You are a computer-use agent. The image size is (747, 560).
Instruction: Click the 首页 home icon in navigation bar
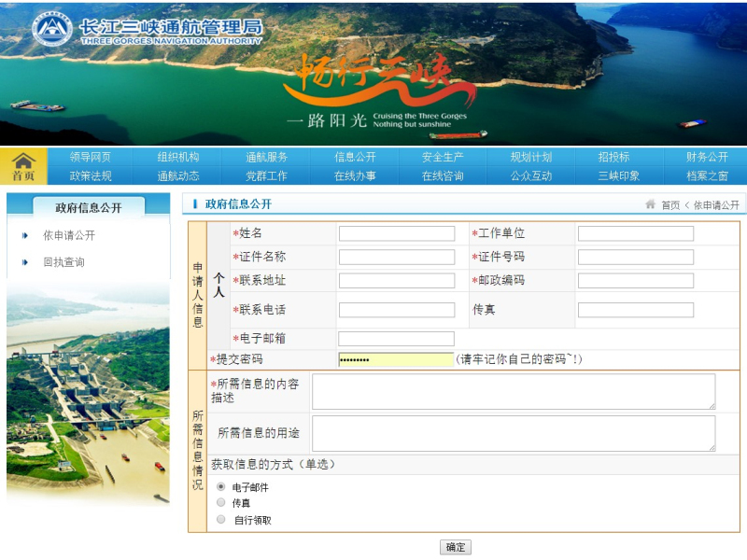point(23,166)
